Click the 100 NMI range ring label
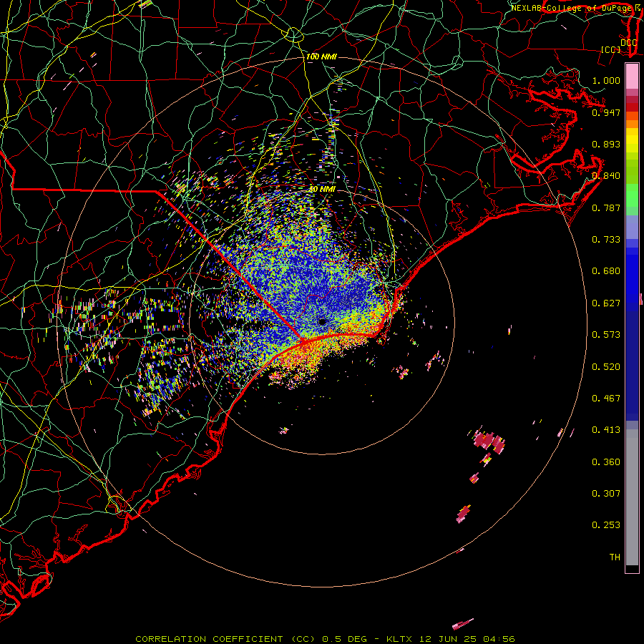 click(321, 57)
